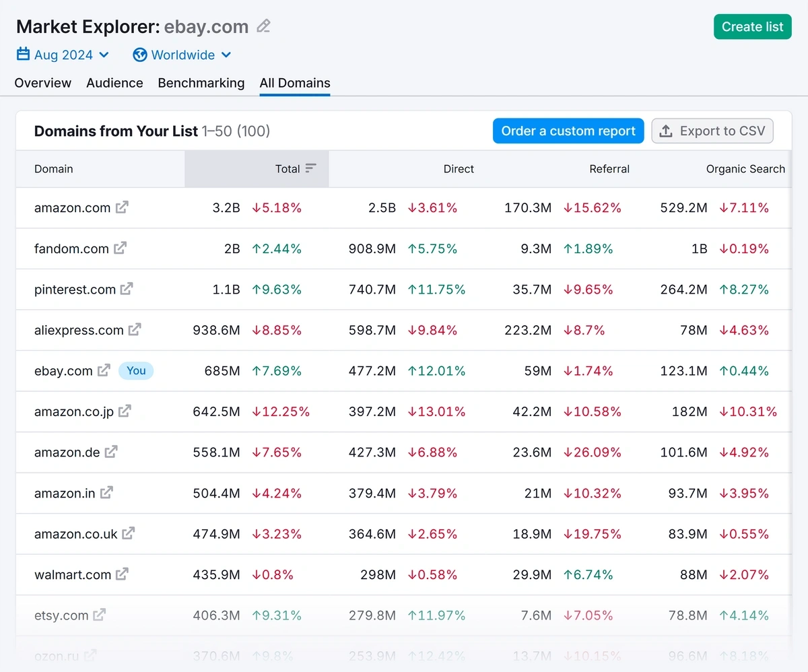Click the ebay.com domain row name
Viewport: 808px width, 672px height.
click(x=63, y=371)
